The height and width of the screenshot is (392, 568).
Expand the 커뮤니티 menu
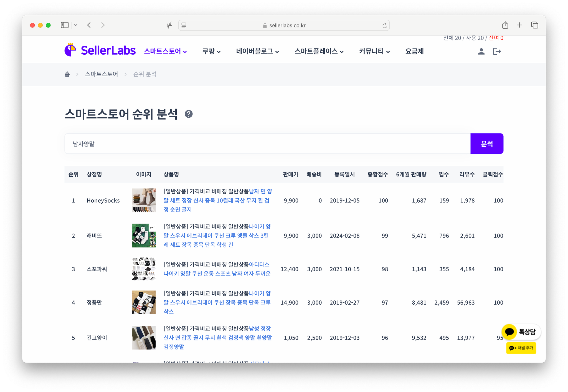click(374, 51)
